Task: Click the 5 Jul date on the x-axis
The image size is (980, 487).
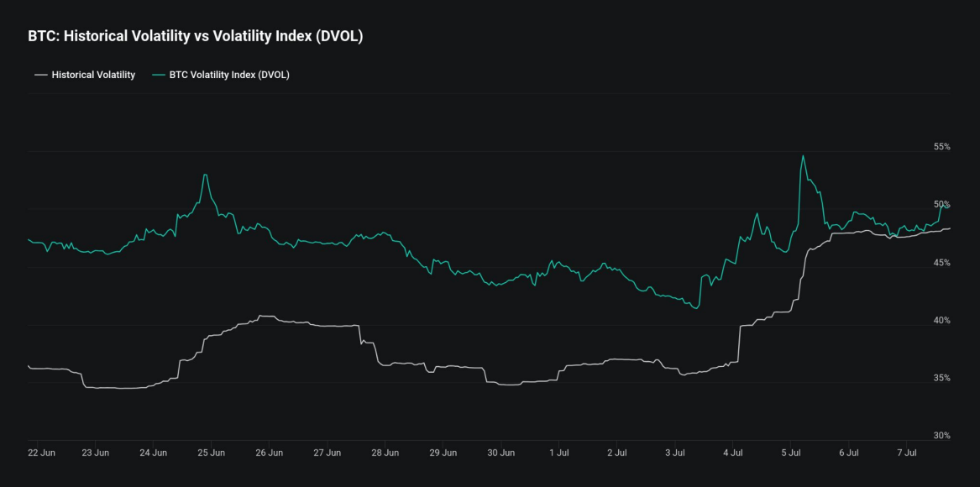Action: click(x=790, y=453)
